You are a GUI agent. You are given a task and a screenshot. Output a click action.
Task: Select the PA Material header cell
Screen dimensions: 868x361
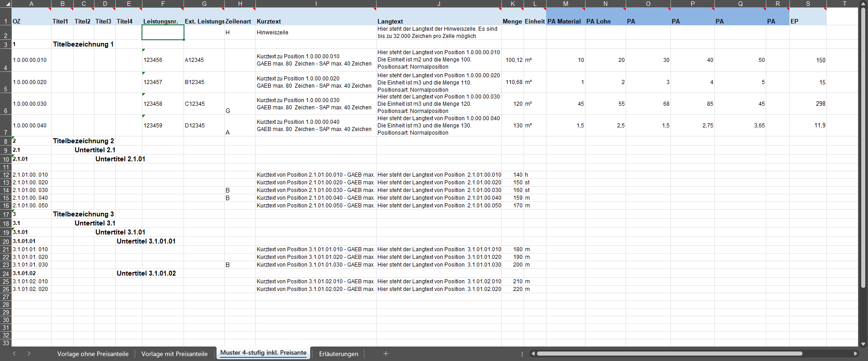point(565,21)
